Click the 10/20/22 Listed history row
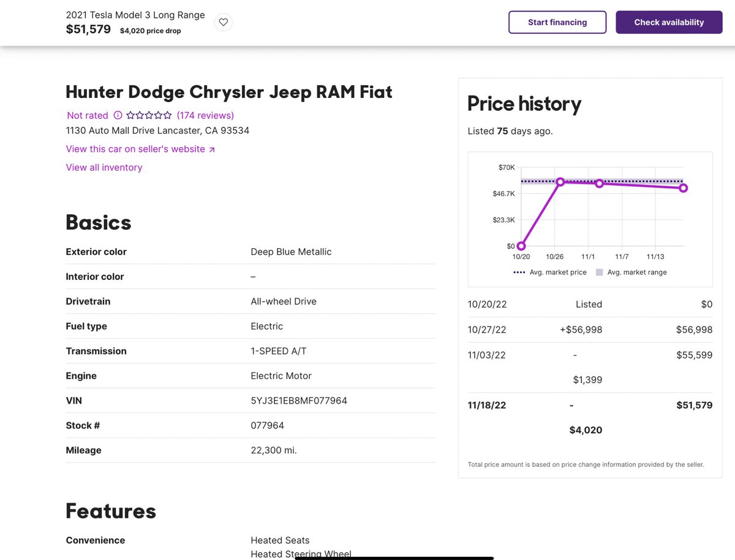 coord(590,305)
